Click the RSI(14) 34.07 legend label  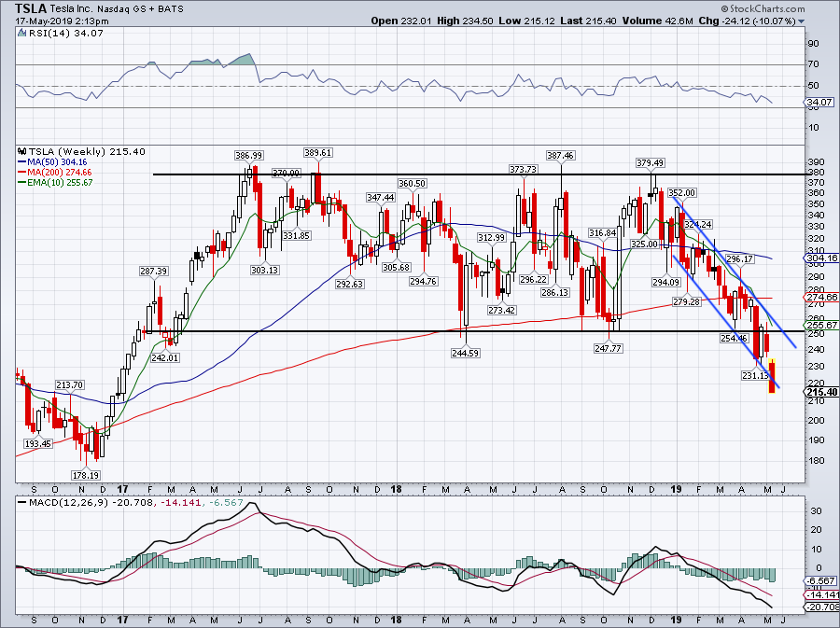(66, 33)
